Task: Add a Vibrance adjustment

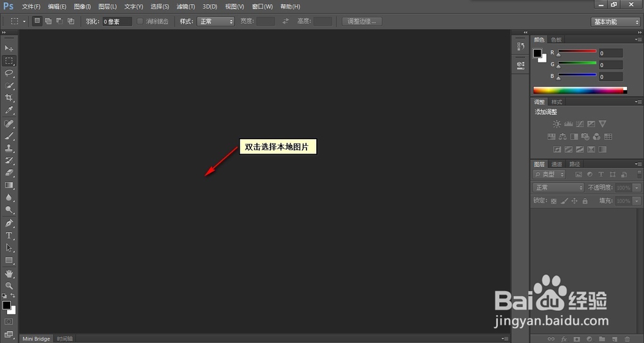Action: (603, 124)
